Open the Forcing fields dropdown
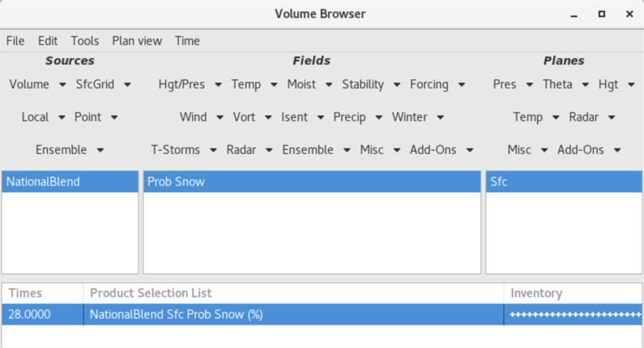This screenshot has height=348, width=644. click(437, 84)
